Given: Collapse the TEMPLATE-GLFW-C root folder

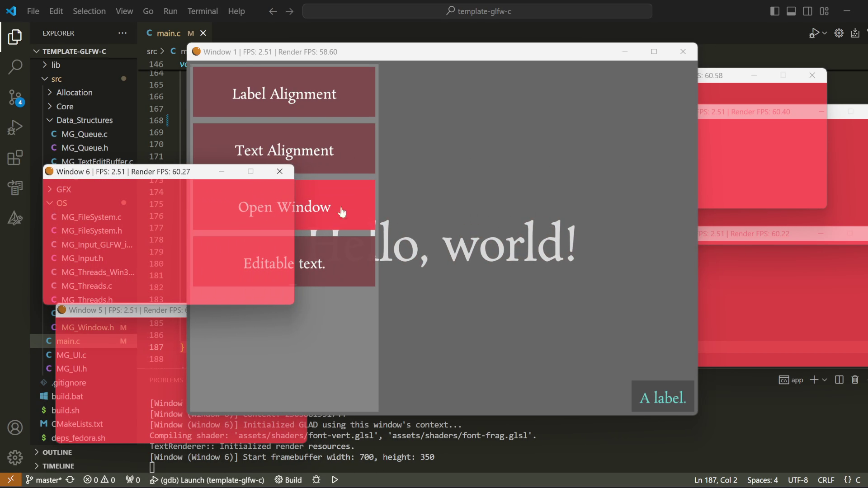Looking at the screenshot, I should click(x=84, y=51).
